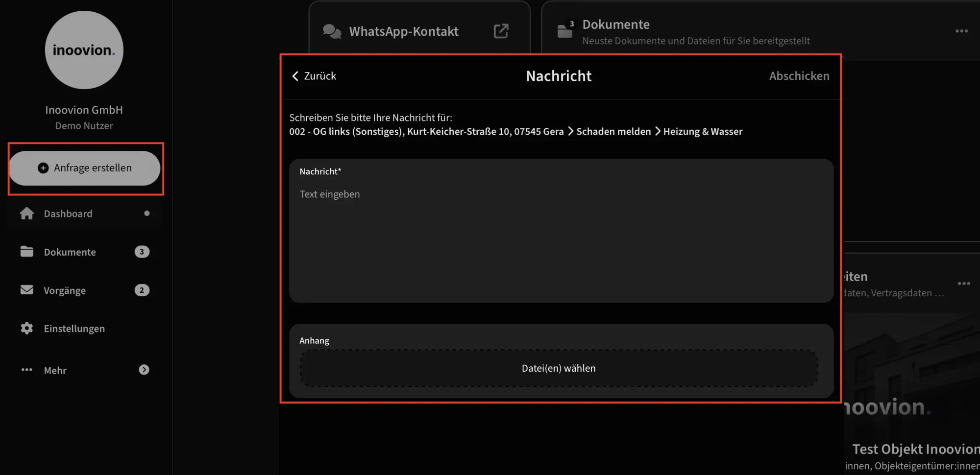The width and height of the screenshot is (980, 475).
Task: Click the envelope icon beside Vorgänge
Action: click(27, 290)
